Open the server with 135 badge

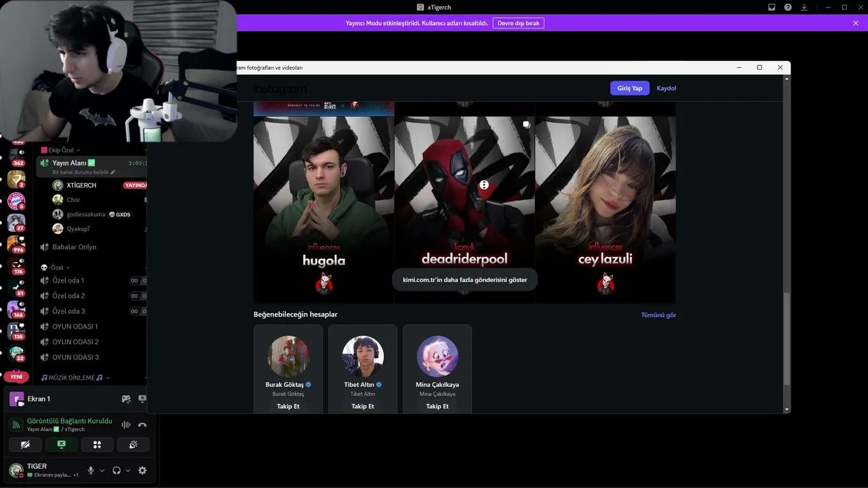(x=16, y=331)
